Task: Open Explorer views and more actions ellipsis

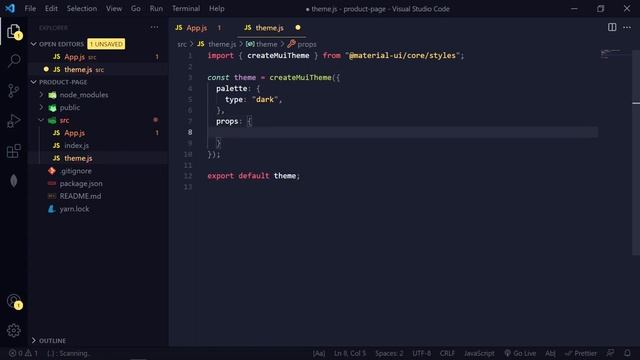Action: click(154, 27)
